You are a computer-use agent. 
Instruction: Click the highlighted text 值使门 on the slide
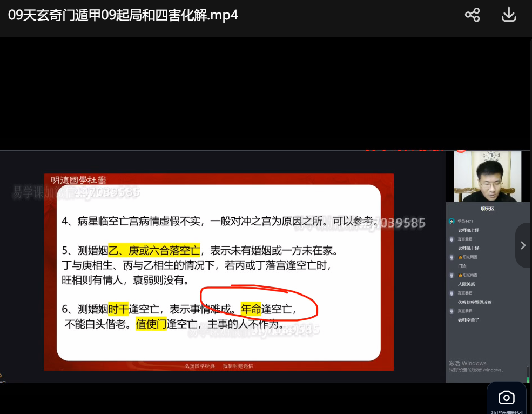tap(151, 324)
